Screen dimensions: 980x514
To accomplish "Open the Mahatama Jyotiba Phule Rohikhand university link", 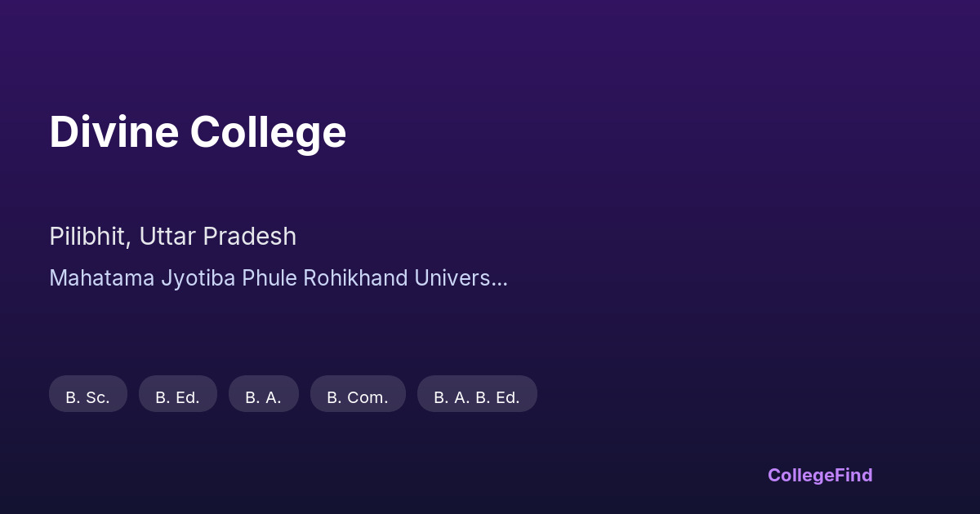I will pos(269,278).
